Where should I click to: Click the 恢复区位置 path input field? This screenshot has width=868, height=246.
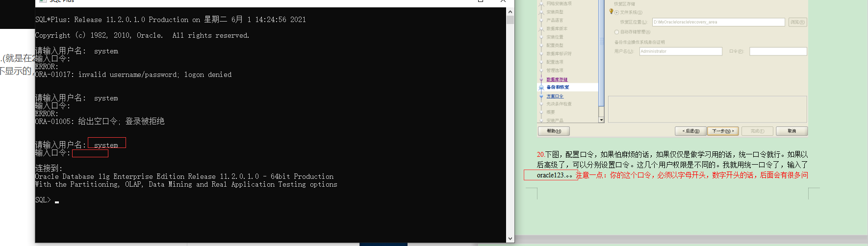tap(718, 22)
